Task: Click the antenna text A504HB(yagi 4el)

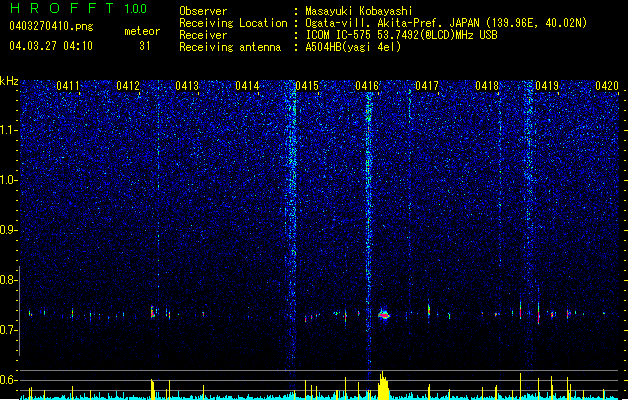Action: pyautogui.click(x=353, y=47)
